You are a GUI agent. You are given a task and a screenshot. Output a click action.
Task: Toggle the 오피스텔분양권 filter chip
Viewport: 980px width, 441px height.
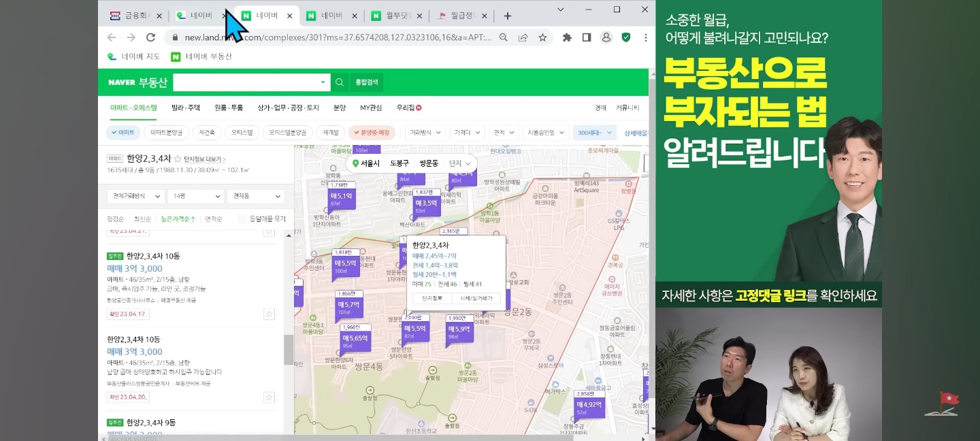(287, 133)
